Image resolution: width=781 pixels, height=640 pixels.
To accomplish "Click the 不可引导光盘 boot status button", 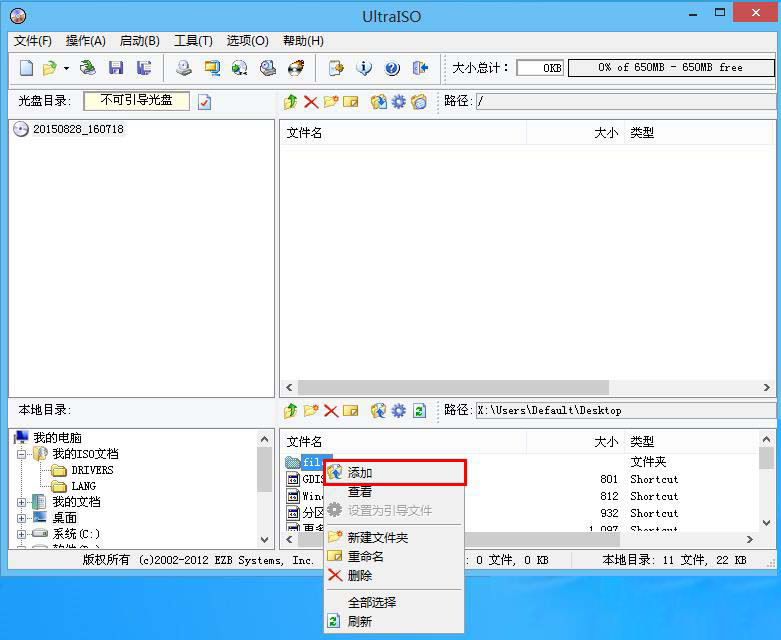I will (x=136, y=101).
